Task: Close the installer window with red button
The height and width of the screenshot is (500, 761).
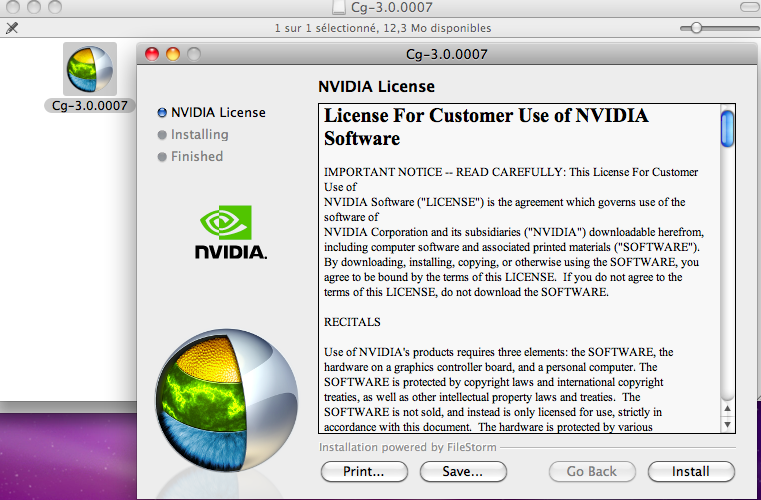Action: [152, 54]
